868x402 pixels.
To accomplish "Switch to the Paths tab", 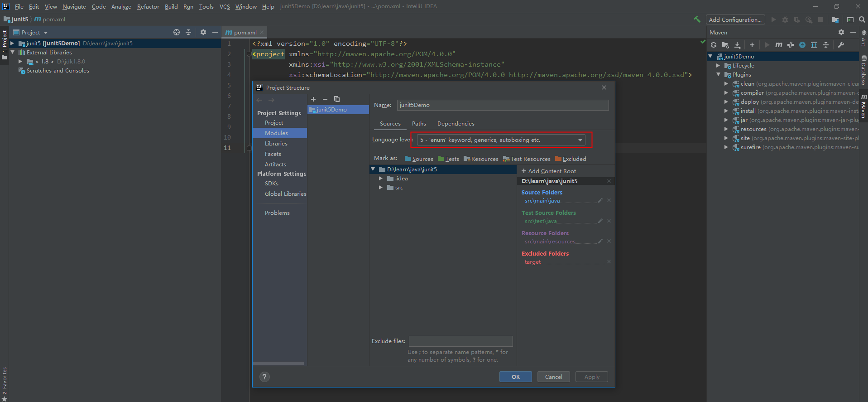I will 419,124.
